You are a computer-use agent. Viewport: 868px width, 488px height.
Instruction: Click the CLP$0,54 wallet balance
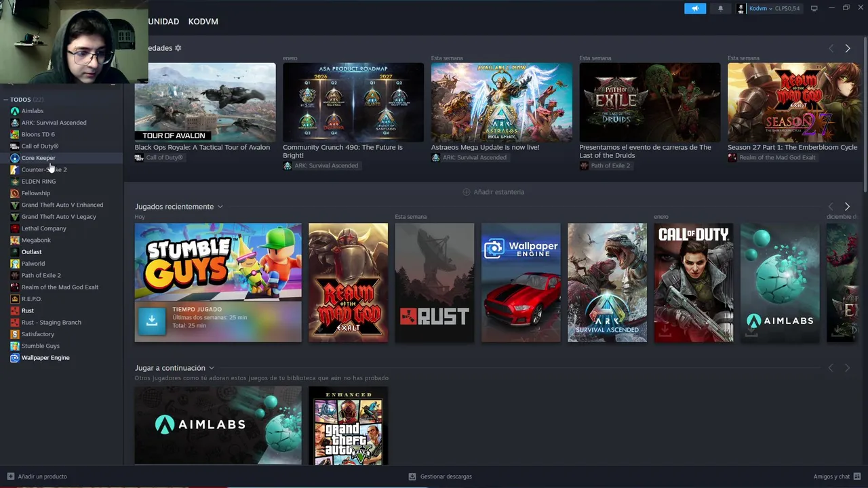[x=787, y=9]
